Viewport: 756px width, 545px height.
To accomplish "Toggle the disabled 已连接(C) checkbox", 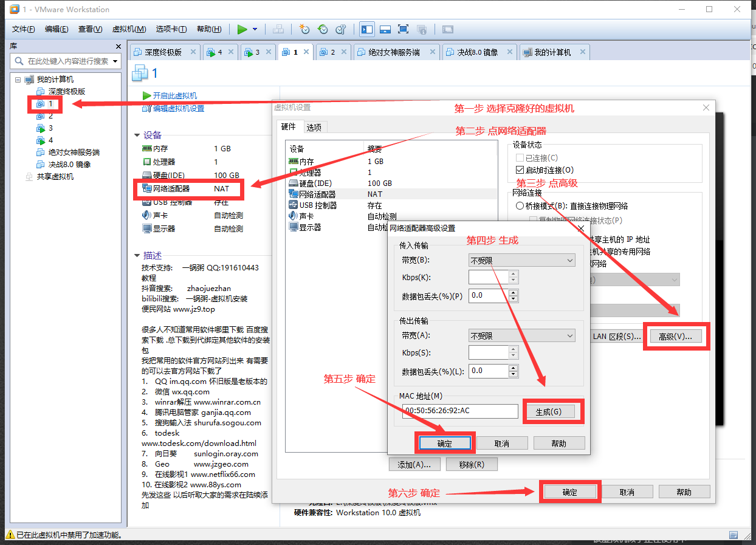I will point(520,158).
